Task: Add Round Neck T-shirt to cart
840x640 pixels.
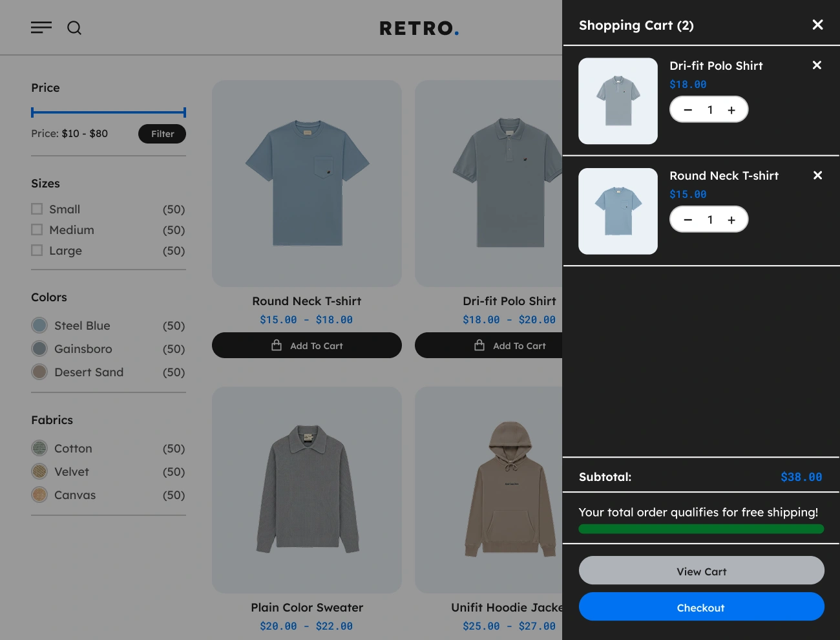Action: 307,345
